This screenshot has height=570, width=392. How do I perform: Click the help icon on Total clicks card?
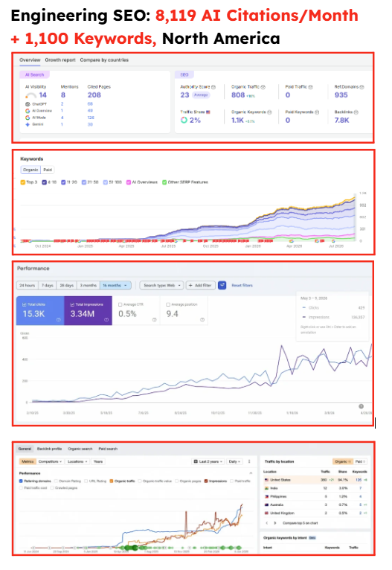pos(58,319)
